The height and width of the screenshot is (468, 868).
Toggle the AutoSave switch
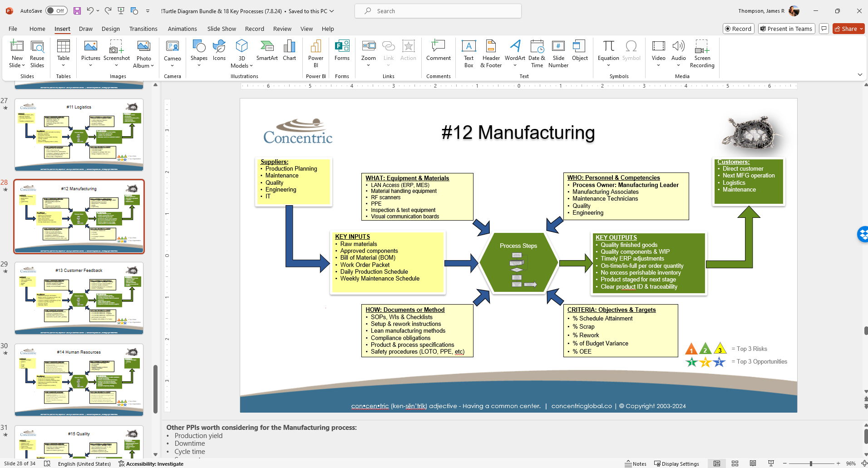point(56,11)
